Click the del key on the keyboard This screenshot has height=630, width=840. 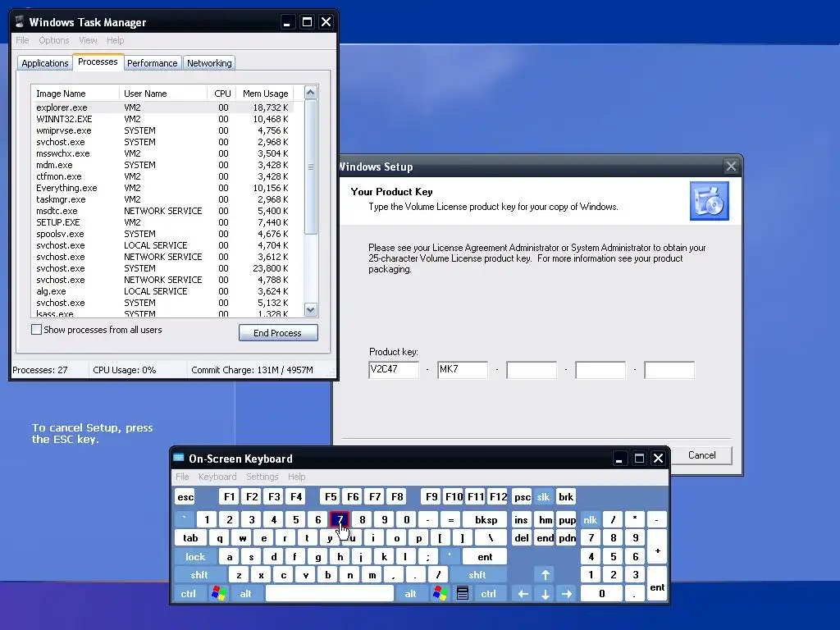click(x=522, y=538)
